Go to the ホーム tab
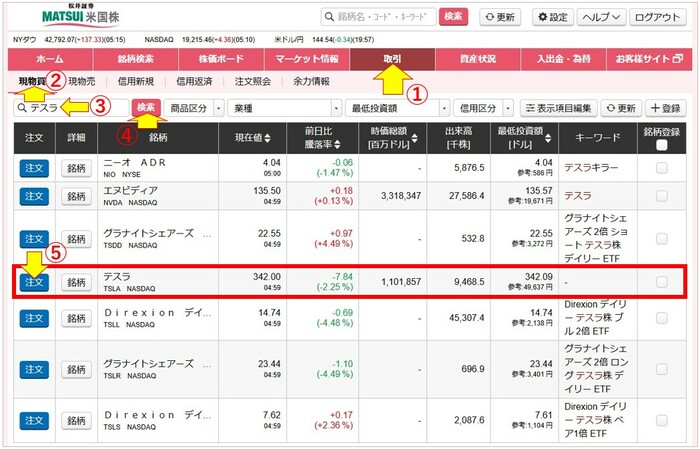 pos(50,59)
